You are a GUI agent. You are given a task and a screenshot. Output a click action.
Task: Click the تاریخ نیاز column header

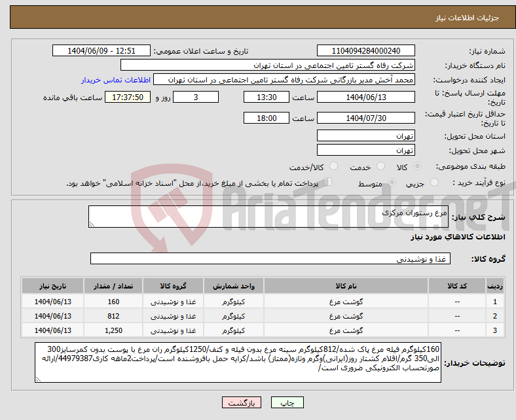coord(52,286)
